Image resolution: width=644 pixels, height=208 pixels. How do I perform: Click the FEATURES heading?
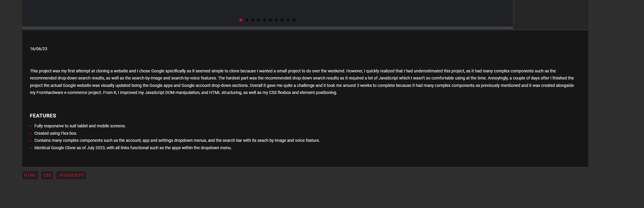point(43,116)
